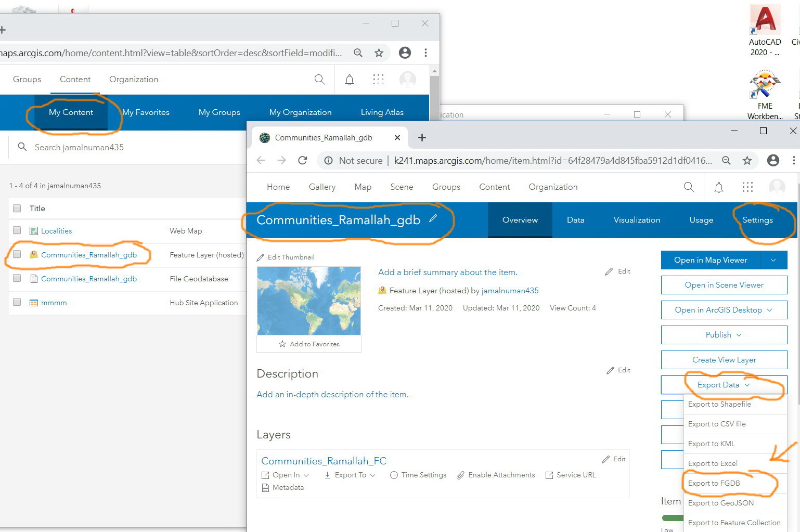Click Add to Favorites under the thumbnail
Viewport: 800px width, 532px height.
[309, 344]
